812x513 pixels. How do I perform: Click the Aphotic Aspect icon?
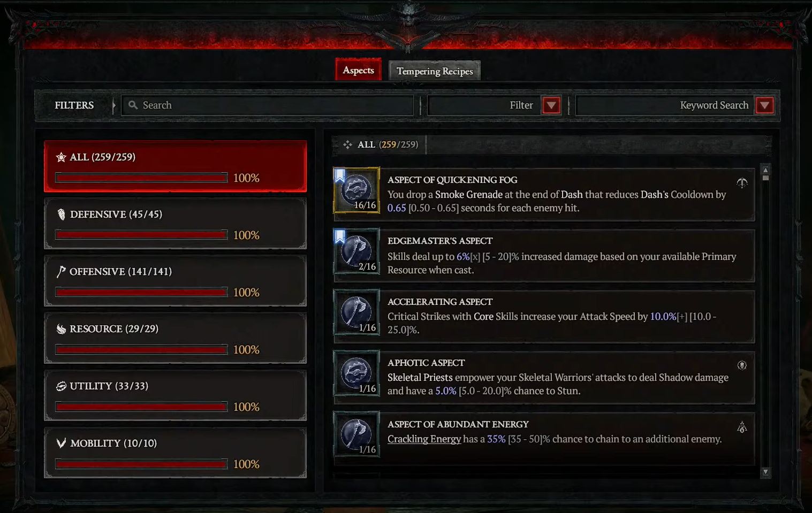pyautogui.click(x=356, y=373)
